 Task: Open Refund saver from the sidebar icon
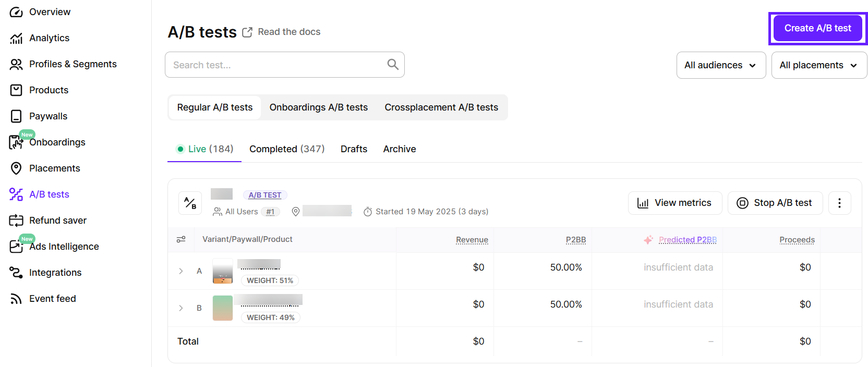click(16, 221)
